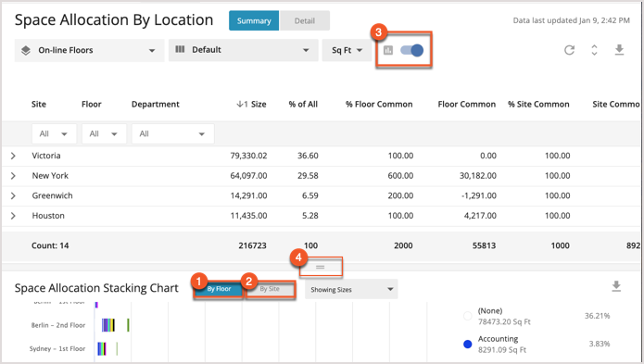The width and height of the screenshot is (644, 364).
Task: Select the By Site chart view
Action: [270, 289]
